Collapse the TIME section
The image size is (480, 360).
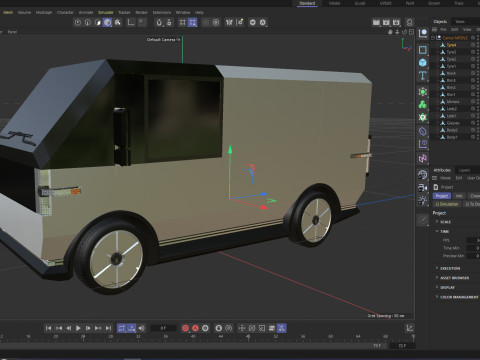(437, 231)
